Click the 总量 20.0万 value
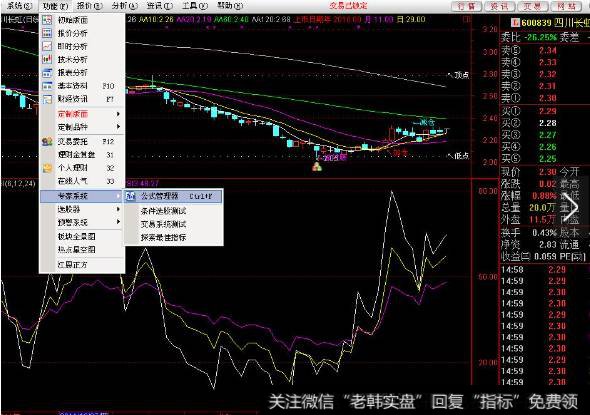The image size is (590, 415). 542,207
